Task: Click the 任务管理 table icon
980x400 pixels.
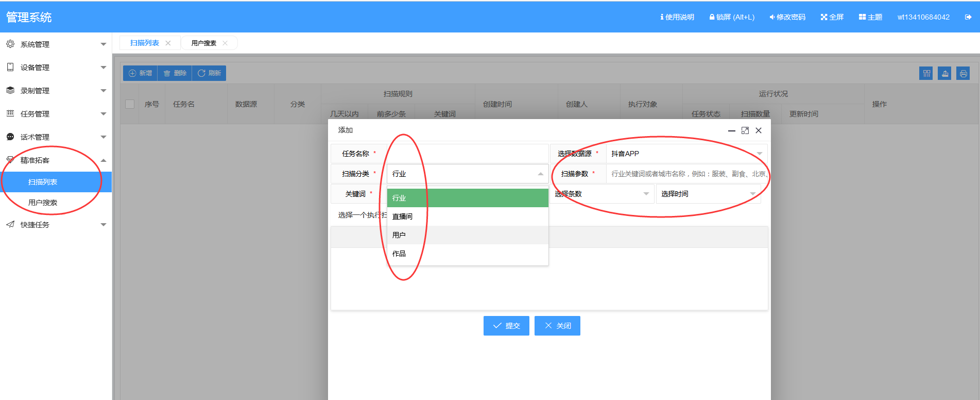Action: [10, 114]
